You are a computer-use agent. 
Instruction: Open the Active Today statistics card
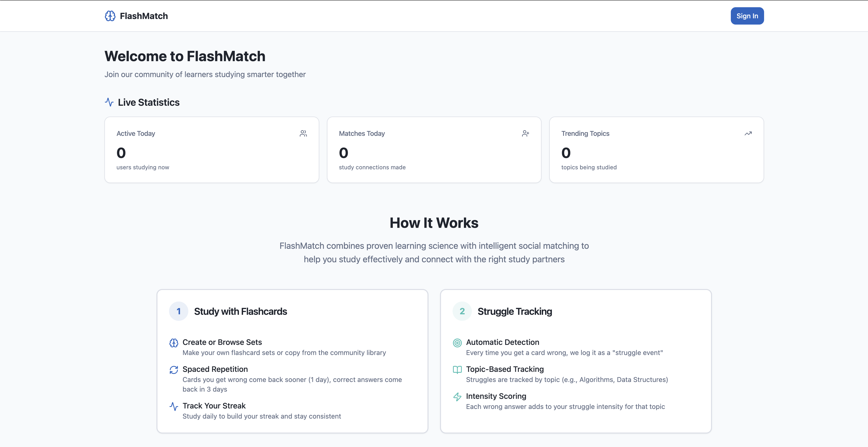[212, 150]
